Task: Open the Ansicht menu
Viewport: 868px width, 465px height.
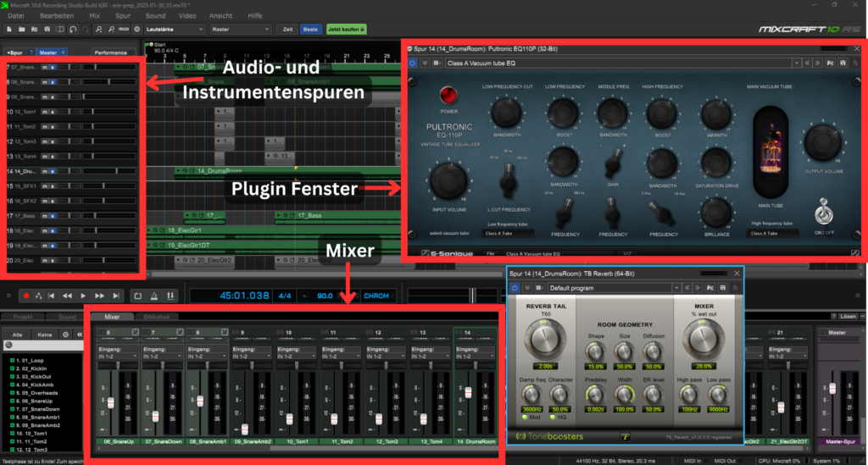Action: pos(221,15)
